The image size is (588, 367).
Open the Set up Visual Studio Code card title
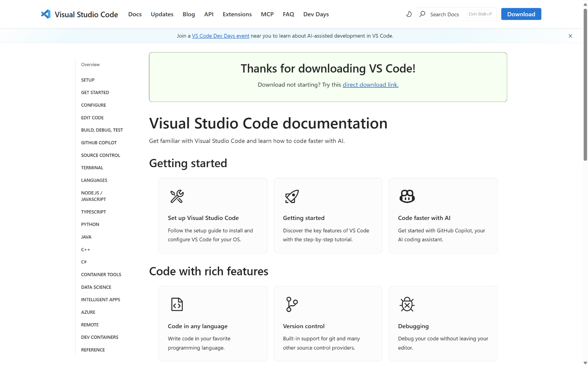tap(203, 218)
